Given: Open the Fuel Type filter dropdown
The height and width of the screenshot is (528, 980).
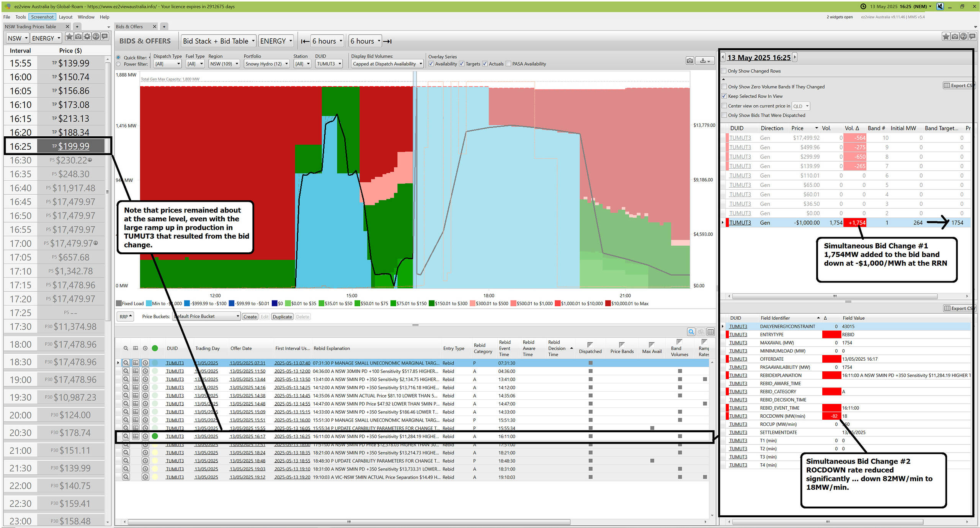Looking at the screenshot, I should tap(195, 64).
